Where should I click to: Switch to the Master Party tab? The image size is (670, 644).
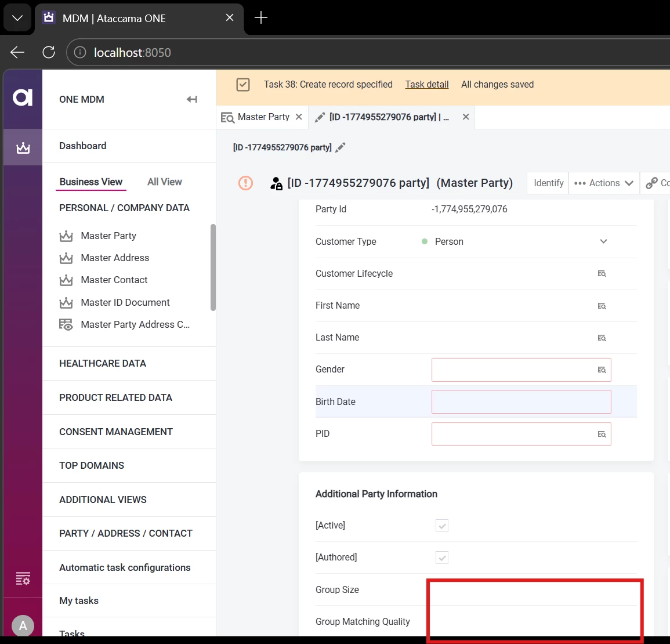(263, 117)
